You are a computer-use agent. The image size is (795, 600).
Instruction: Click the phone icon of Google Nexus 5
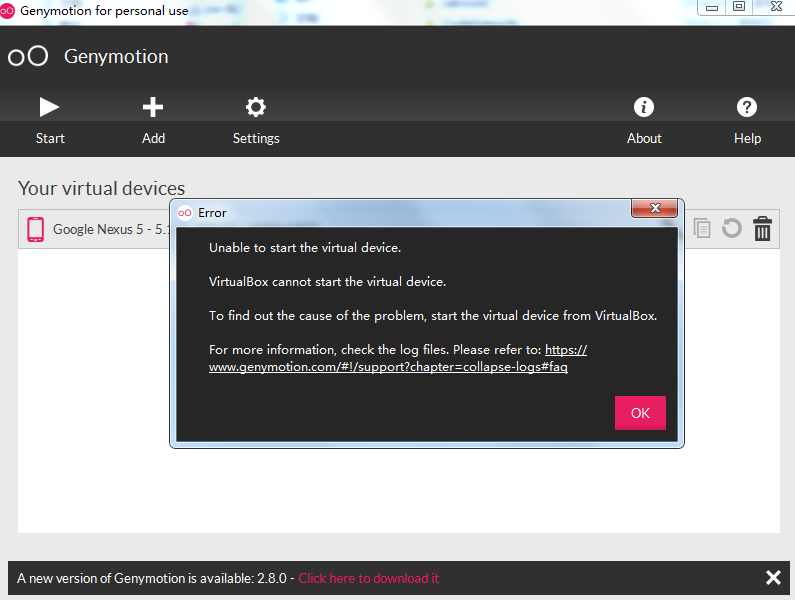(35, 229)
